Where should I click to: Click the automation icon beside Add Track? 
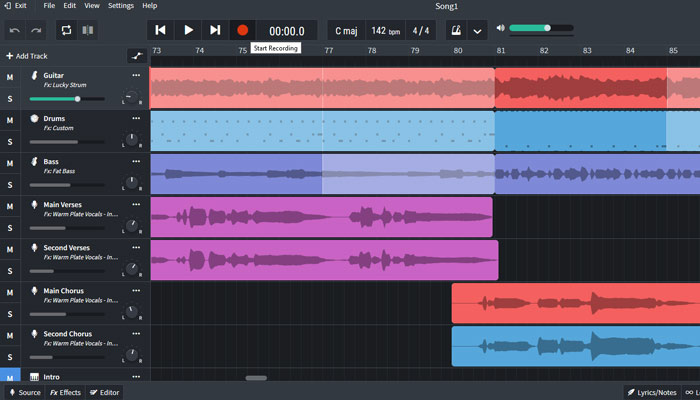click(136, 56)
